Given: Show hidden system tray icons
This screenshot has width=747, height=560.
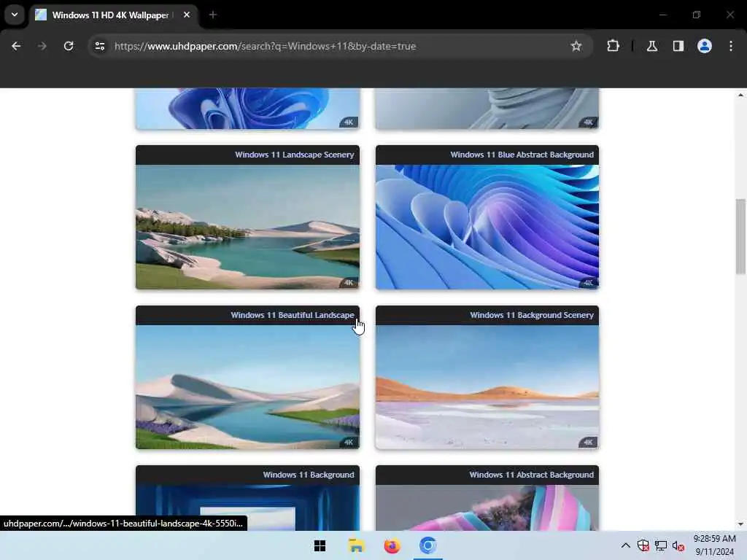Looking at the screenshot, I should coord(625,545).
